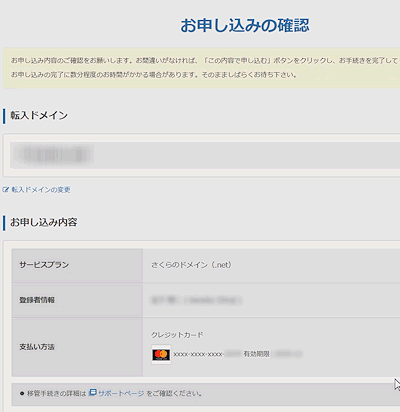Viewport: 400px width, 412px height.
Task: Click the お申し込みの確認 page heading
Action: pyautogui.click(x=245, y=25)
